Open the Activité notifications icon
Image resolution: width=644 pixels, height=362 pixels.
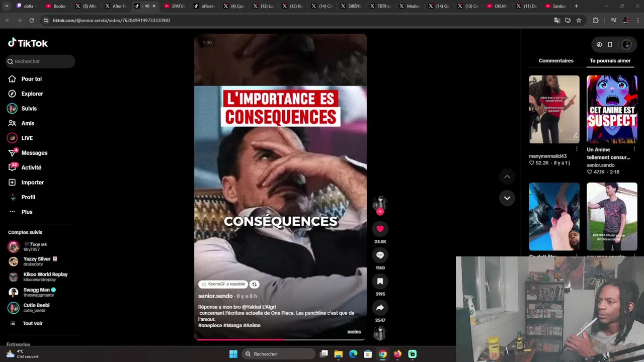(12, 167)
